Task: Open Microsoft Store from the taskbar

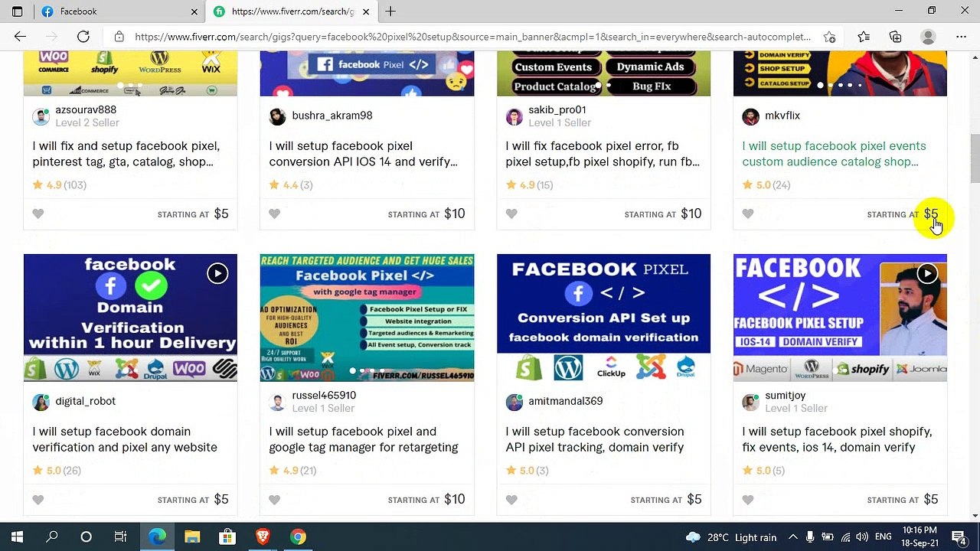Action: [227, 537]
